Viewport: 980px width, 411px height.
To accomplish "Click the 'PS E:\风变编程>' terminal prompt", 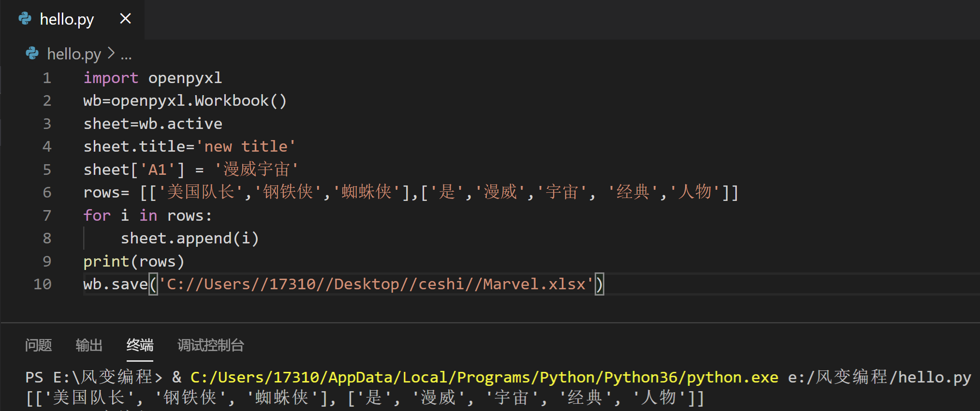I will coord(94,377).
